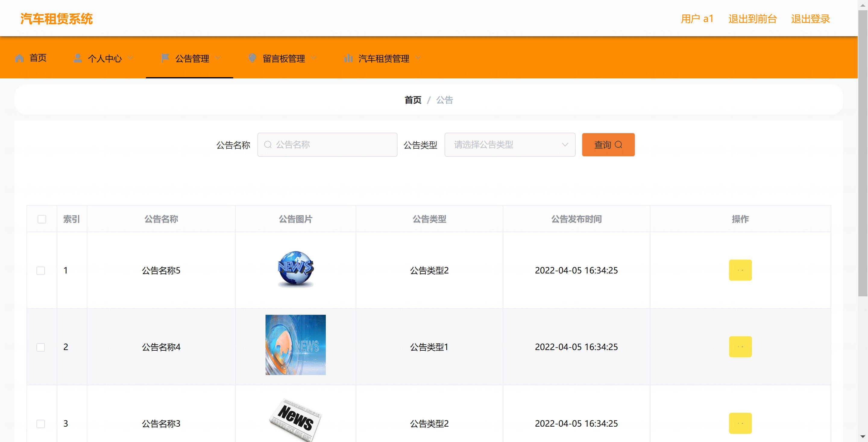Click the flag icon beside 公告管理
The image size is (868, 442).
[165, 58]
